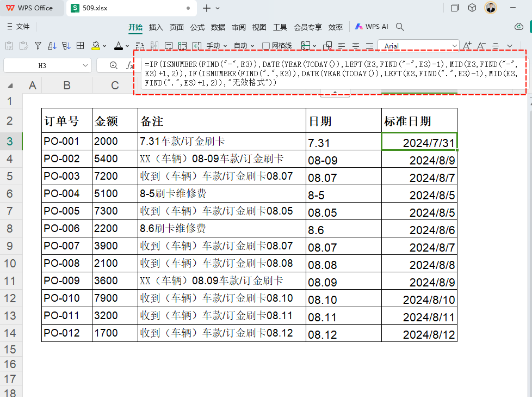Increase font size
The image size is (532, 397).
[x=467, y=46]
